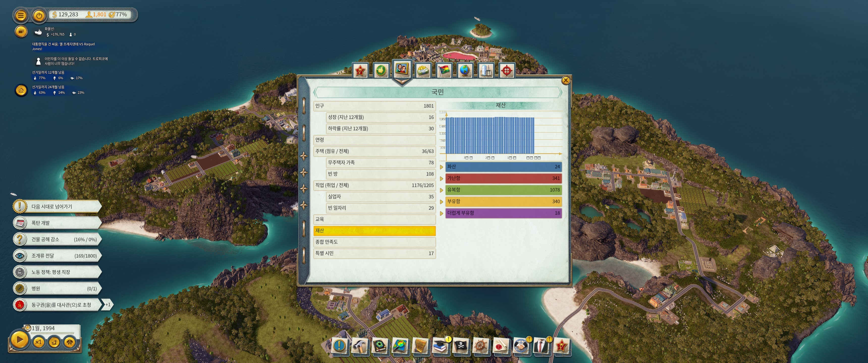Toggle the x1 game speed button
Viewport: 868px width, 363px height.
(x=38, y=342)
